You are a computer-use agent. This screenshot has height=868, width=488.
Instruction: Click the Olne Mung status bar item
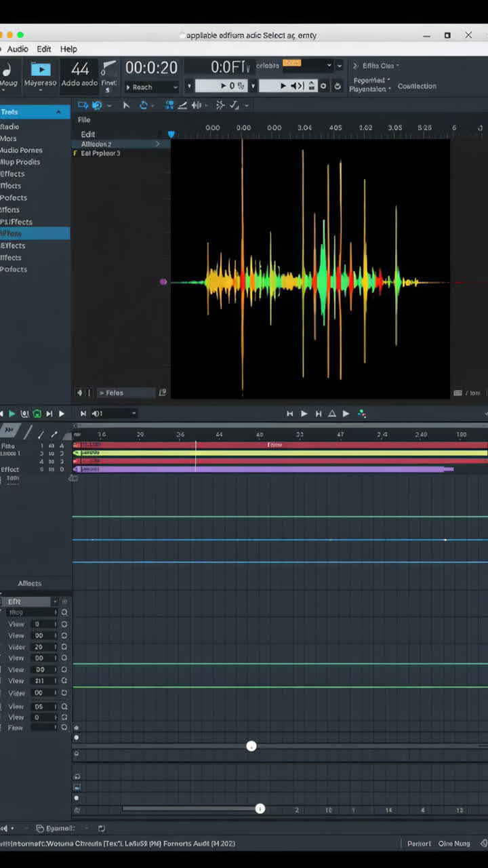pos(454,844)
